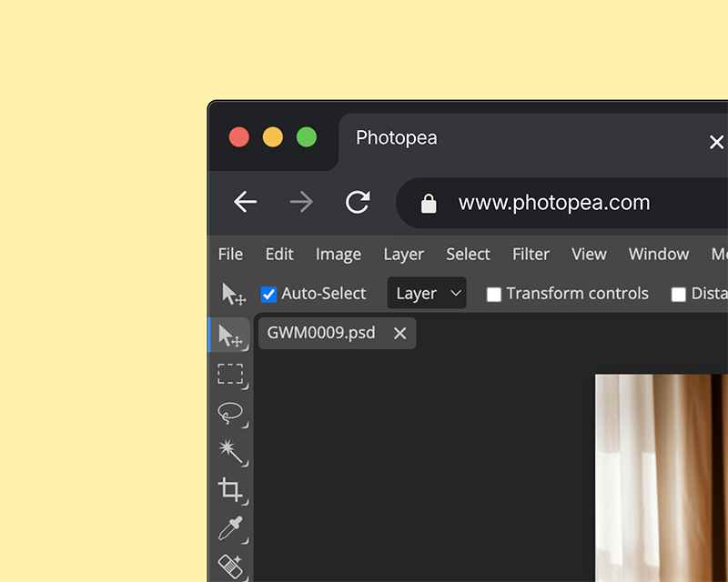Image resolution: width=728 pixels, height=582 pixels.
Task: Click the yellow minimize window button
Action: click(x=272, y=137)
